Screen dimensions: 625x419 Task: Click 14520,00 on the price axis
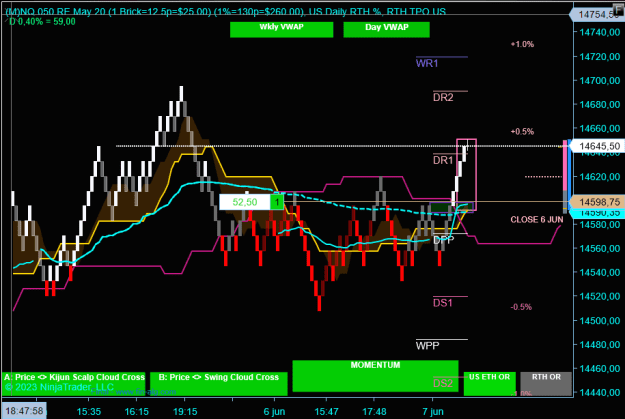[x=599, y=296]
